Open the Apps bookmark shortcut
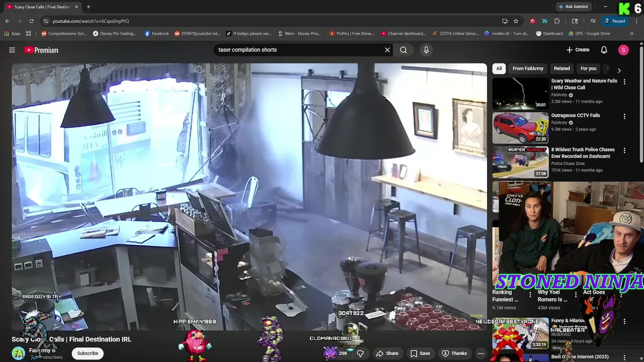The height and width of the screenshot is (362, 644). [x=13, y=34]
